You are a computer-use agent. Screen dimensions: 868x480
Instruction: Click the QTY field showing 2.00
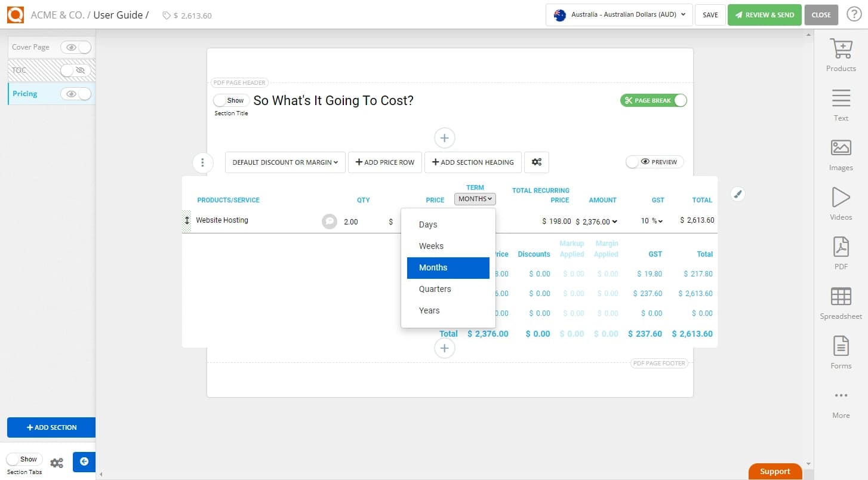coord(352,221)
